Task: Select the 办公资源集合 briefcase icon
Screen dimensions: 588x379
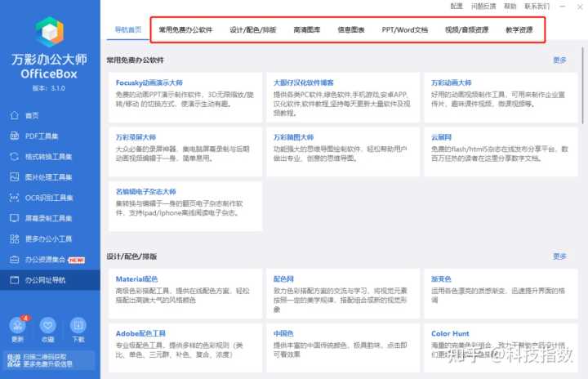Action: [14, 259]
